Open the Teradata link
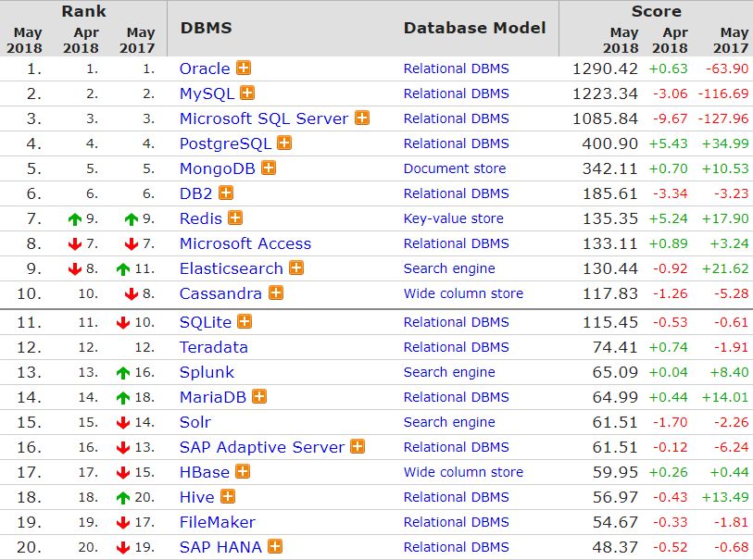This screenshot has width=753, height=560. coord(213,347)
